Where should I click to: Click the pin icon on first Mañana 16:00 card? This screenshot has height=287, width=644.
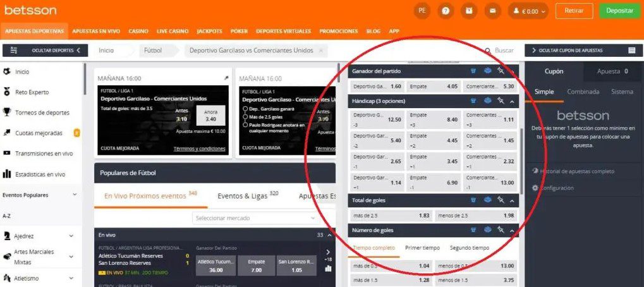(x=226, y=78)
